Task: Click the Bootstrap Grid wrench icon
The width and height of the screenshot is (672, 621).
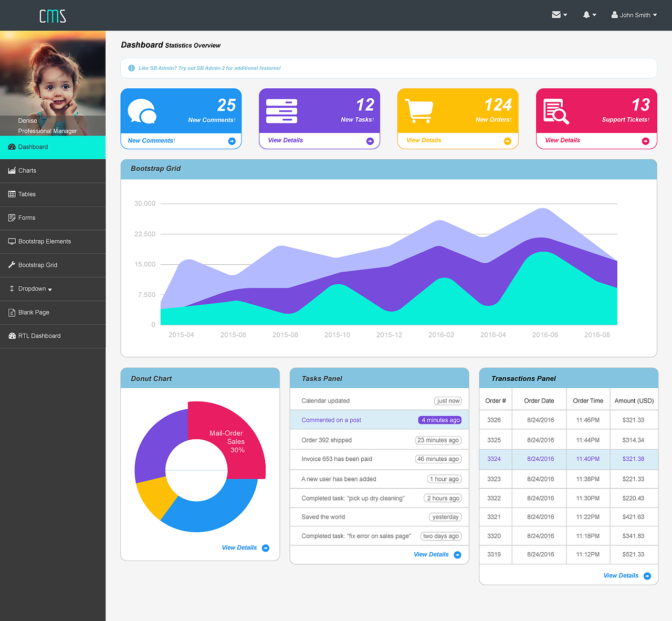Action: 12,265
